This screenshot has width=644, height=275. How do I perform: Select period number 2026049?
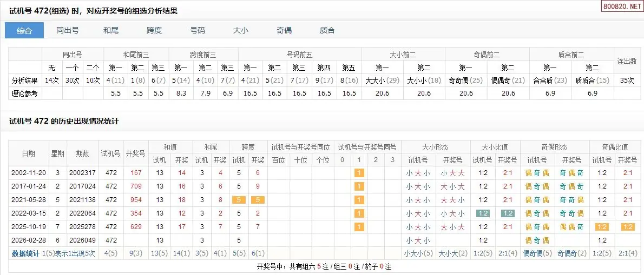pyautogui.click(x=83, y=240)
